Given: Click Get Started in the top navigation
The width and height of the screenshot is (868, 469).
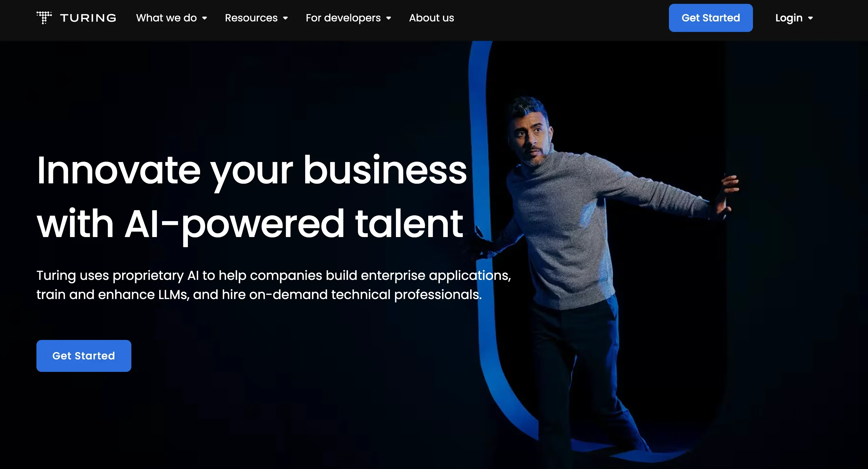Looking at the screenshot, I should point(711,18).
